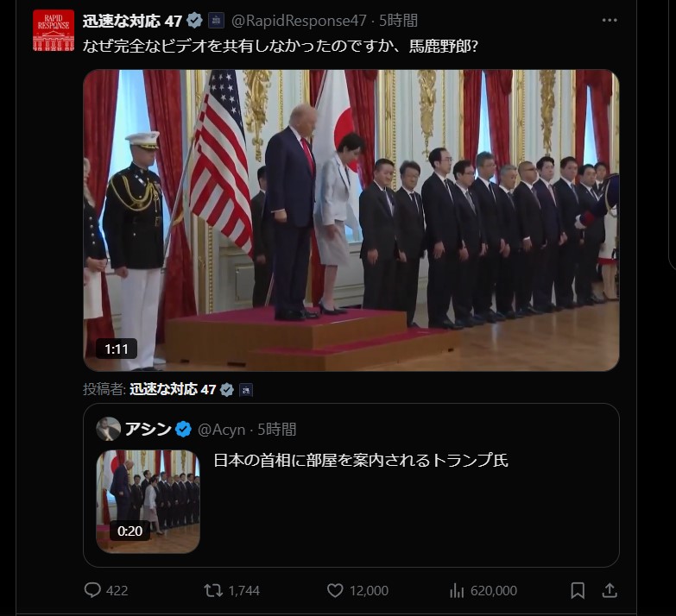Click the verified badge beside 迅速な対応 47
The height and width of the screenshot is (616, 676).
point(195,20)
